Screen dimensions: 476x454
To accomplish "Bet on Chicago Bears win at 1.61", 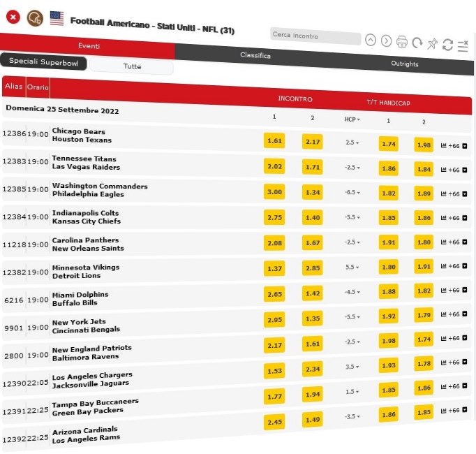I will point(274,140).
